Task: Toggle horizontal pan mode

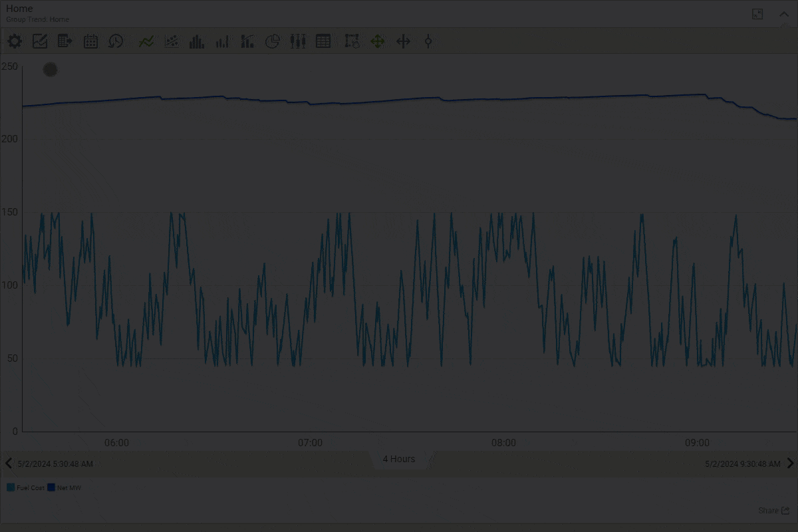Action: click(x=403, y=41)
